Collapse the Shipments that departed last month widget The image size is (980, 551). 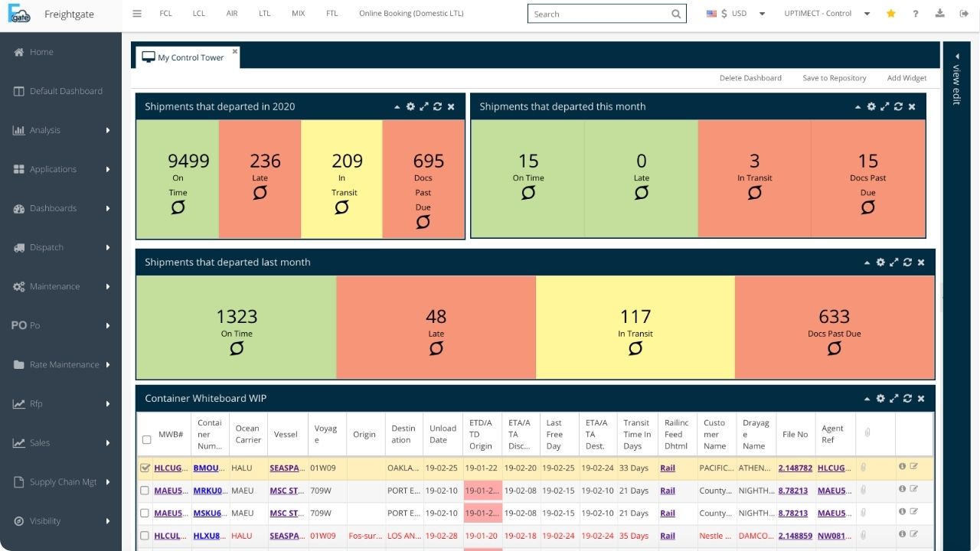pos(867,262)
